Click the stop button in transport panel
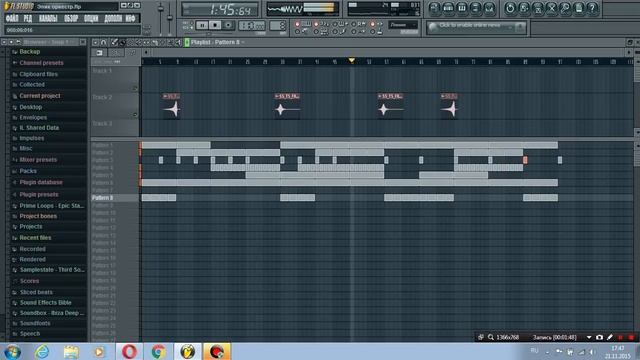 tap(215, 25)
